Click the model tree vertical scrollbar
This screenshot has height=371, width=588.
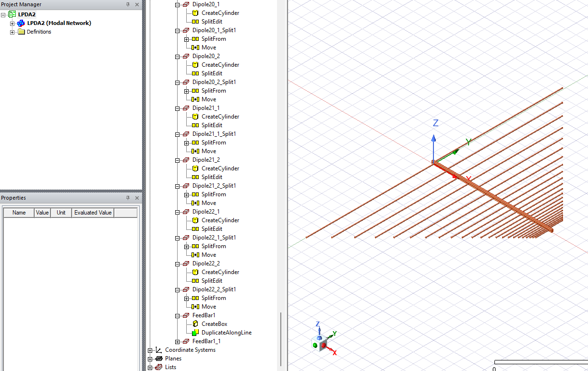[x=281, y=339]
